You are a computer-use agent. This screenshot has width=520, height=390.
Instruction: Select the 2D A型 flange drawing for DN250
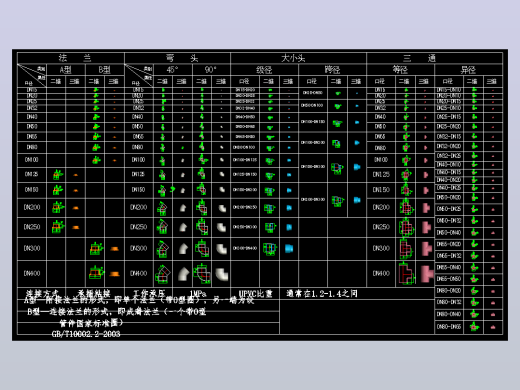click(x=57, y=227)
